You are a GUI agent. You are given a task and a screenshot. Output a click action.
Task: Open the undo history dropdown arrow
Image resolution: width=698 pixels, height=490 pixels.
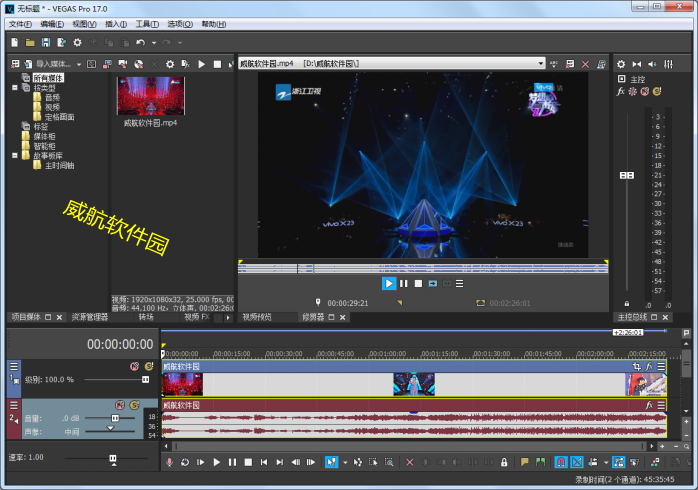pyautogui.click(x=154, y=43)
